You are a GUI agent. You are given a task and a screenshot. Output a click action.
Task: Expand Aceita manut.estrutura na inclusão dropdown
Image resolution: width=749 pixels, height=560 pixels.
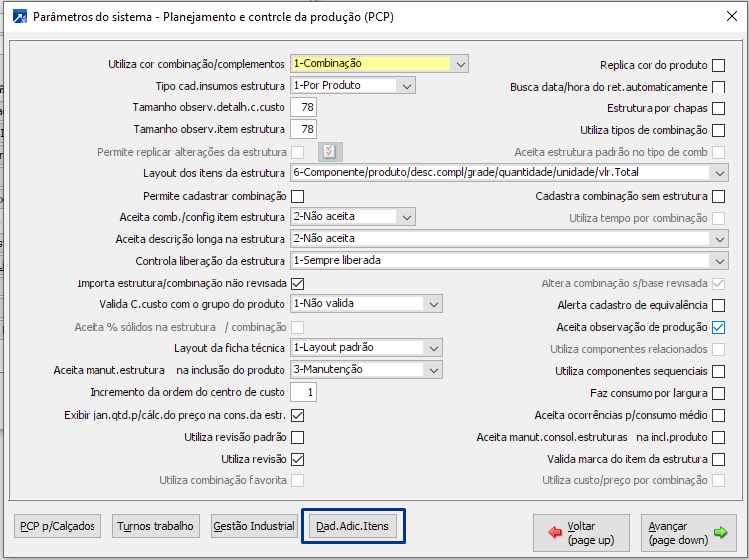pos(366,370)
